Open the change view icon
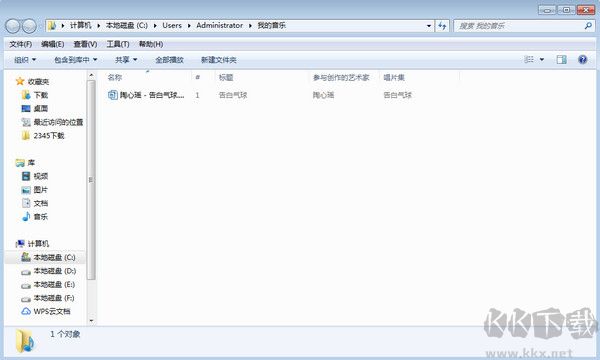This screenshot has height=360, width=600. (529, 59)
